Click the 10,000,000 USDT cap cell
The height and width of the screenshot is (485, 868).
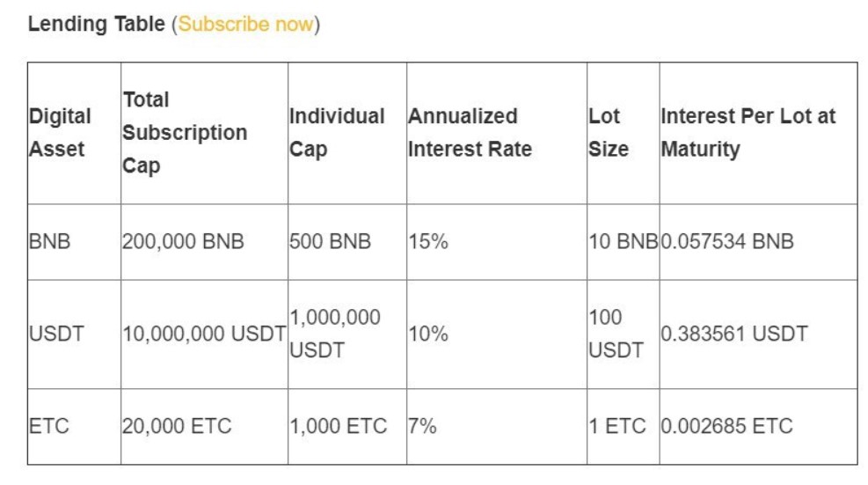[x=204, y=334]
